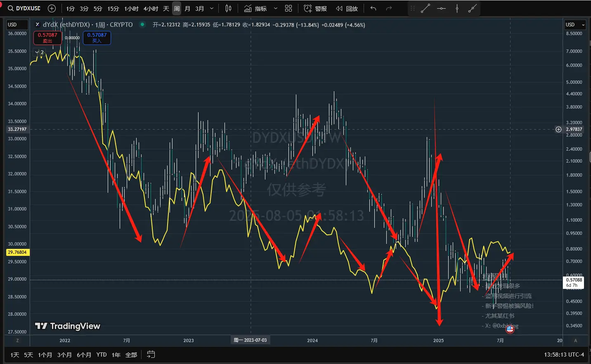
Task: Select the horizontal line drawing tool
Action: click(441, 8)
